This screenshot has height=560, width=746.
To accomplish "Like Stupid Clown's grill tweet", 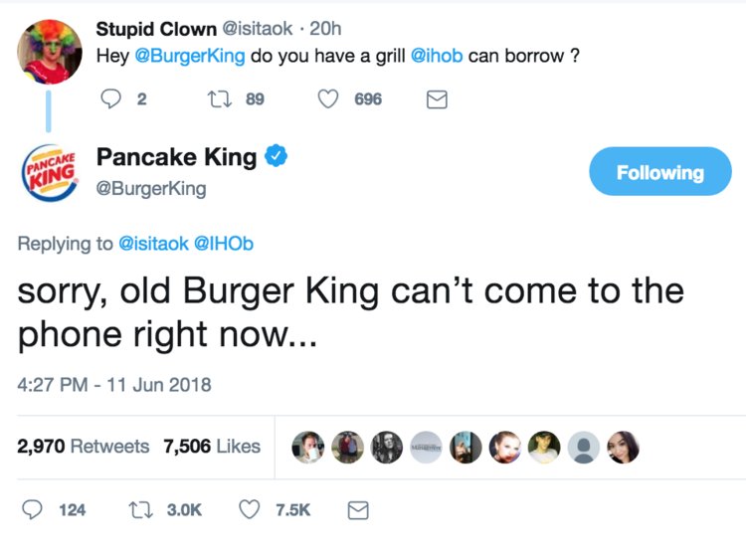I will [x=329, y=99].
